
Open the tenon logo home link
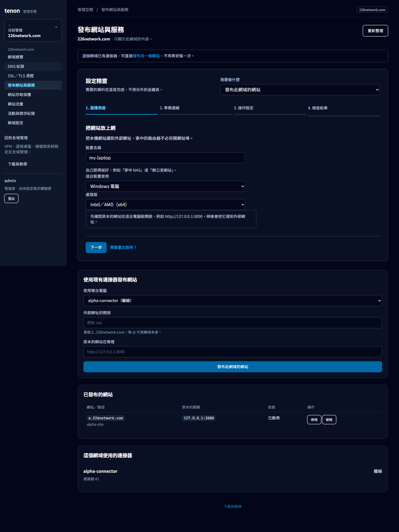coord(12,11)
